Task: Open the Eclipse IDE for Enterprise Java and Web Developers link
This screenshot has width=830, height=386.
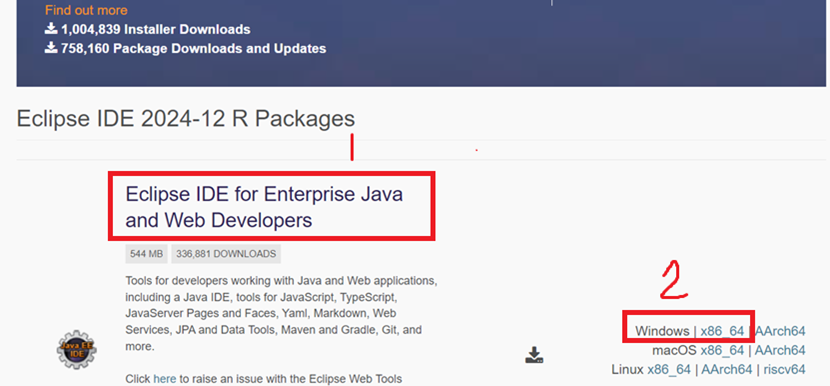Action: 264,207
